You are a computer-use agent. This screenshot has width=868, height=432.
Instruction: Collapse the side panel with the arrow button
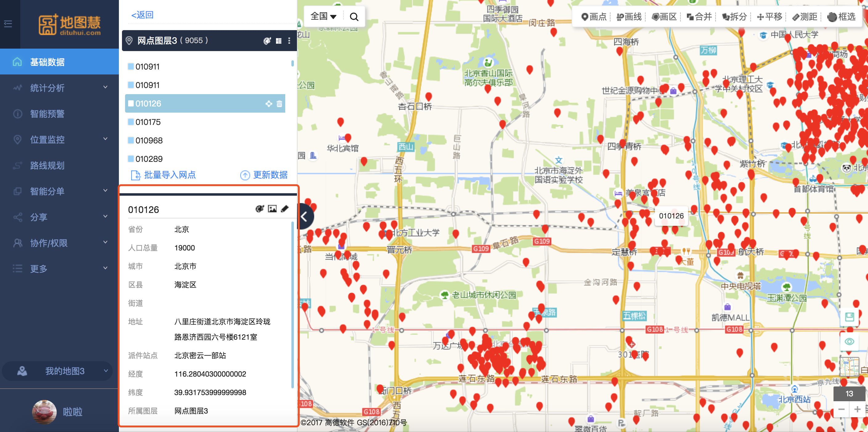(304, 217)
